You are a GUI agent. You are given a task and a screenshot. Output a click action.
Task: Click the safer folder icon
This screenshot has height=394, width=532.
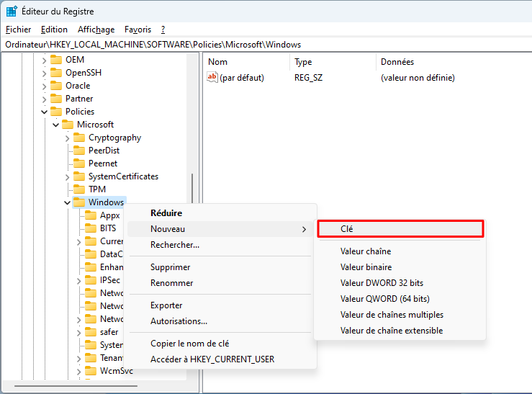coord(91,332)
